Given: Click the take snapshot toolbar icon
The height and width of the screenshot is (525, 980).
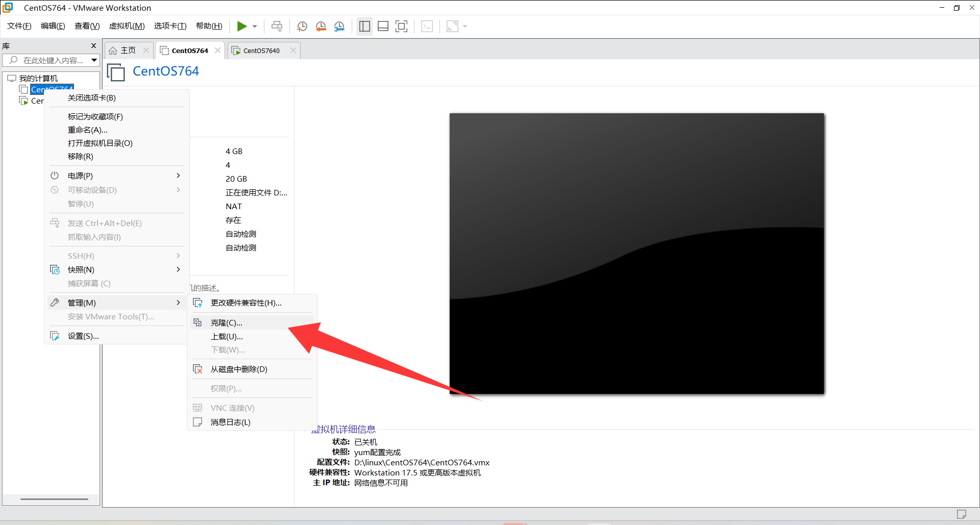Looking at the screenshot, I should tap(302, 26).
